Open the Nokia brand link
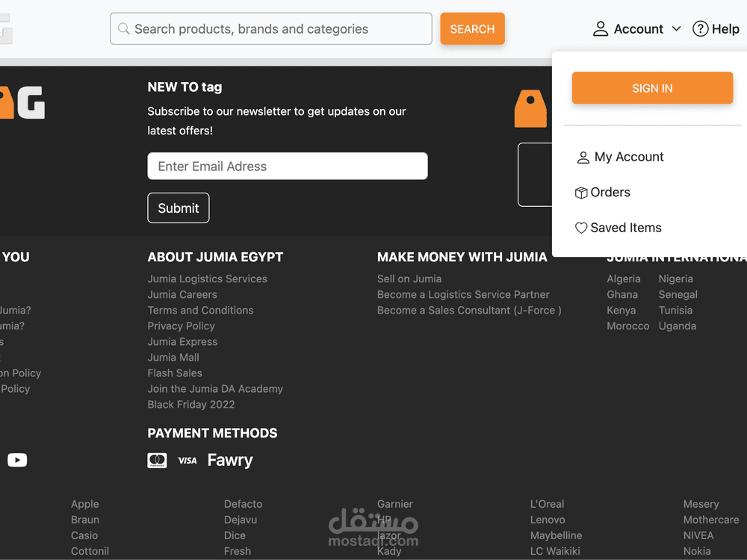 (697, 551)
